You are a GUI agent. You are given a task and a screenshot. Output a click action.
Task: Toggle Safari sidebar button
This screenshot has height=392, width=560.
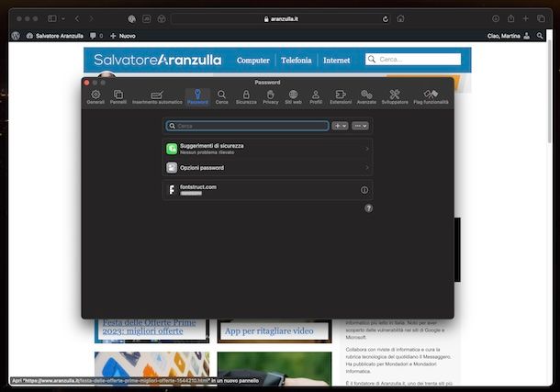pos(52,18)
